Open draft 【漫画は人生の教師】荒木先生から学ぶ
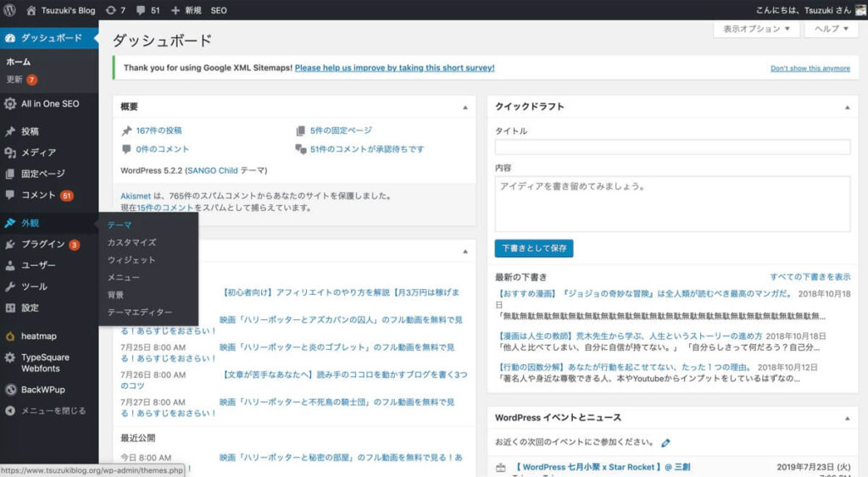Image resolution: width=868 pixels, height=477 pixels. tap(630, 336)
